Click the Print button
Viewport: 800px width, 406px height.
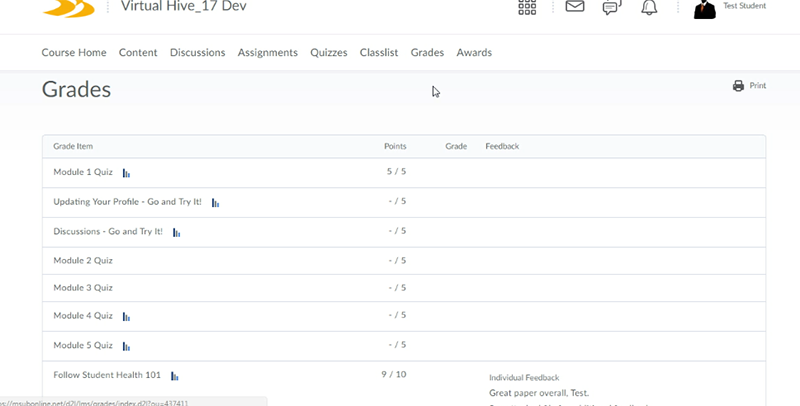[x=750, y=86]
